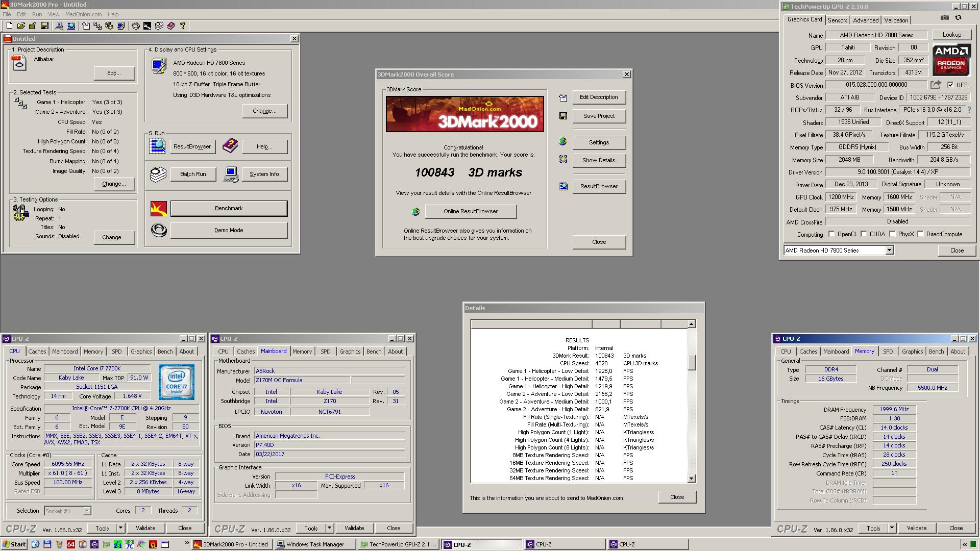The width and height of the screenshot is (980, 551).
Task: Open the Run menu
Action: click(x=37, y=14)
